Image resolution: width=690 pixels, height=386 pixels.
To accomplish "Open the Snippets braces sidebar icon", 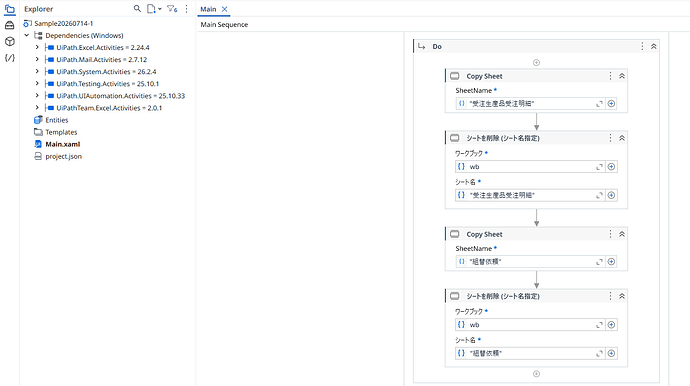I will pyautogui.click(x=10, y=58).
